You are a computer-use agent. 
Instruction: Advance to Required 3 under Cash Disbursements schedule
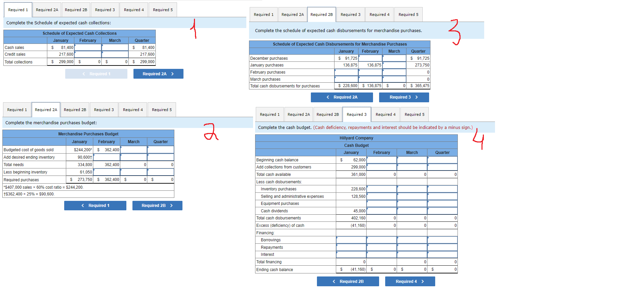[404, 97]
